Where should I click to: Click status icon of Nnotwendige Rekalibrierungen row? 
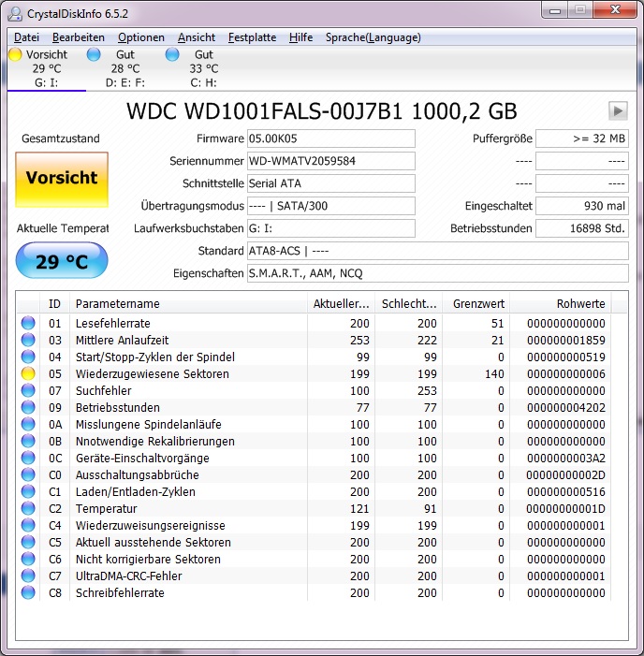click(28, 441)
